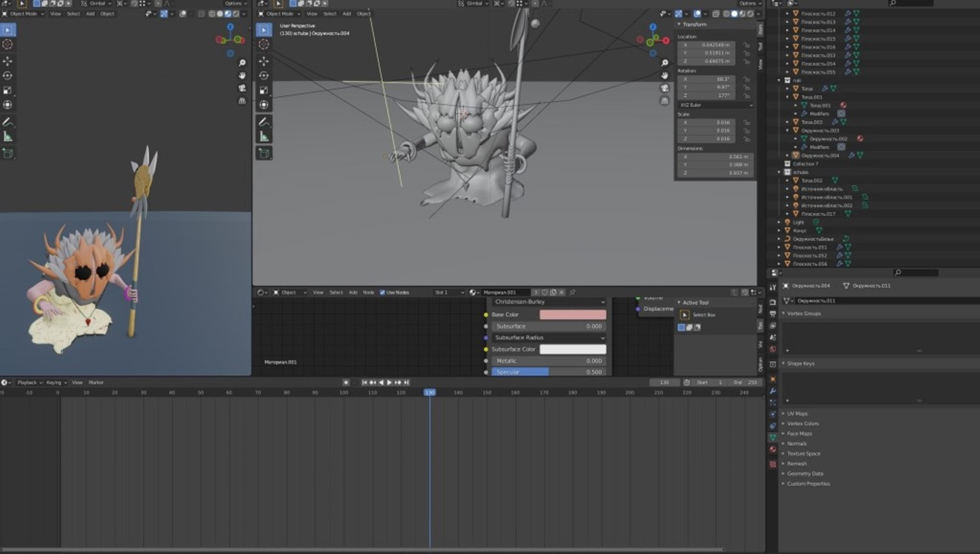Expand the UV Maps panel
980x554 pixels.
click(x=797, y=414)
